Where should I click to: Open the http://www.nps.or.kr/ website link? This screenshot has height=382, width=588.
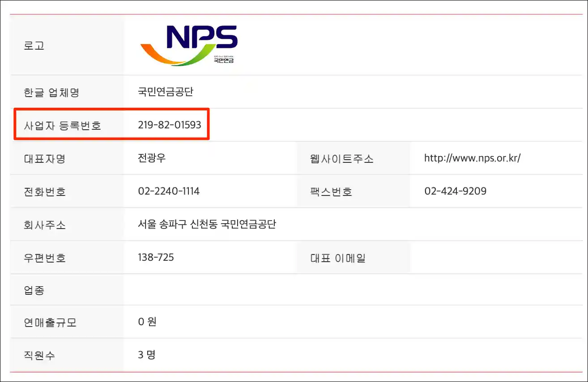[472, 158]
